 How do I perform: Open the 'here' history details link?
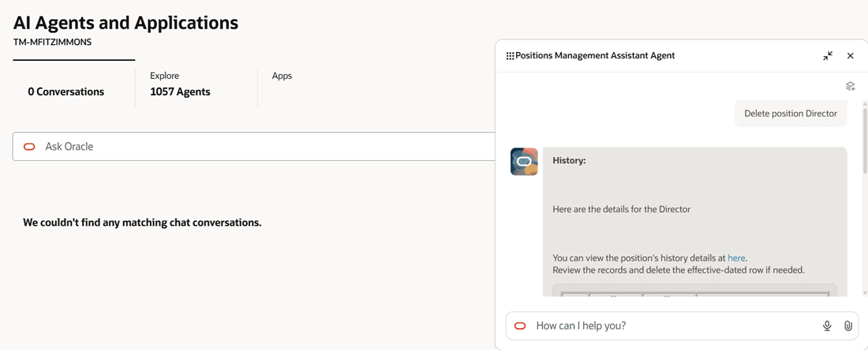pos(736,258)
